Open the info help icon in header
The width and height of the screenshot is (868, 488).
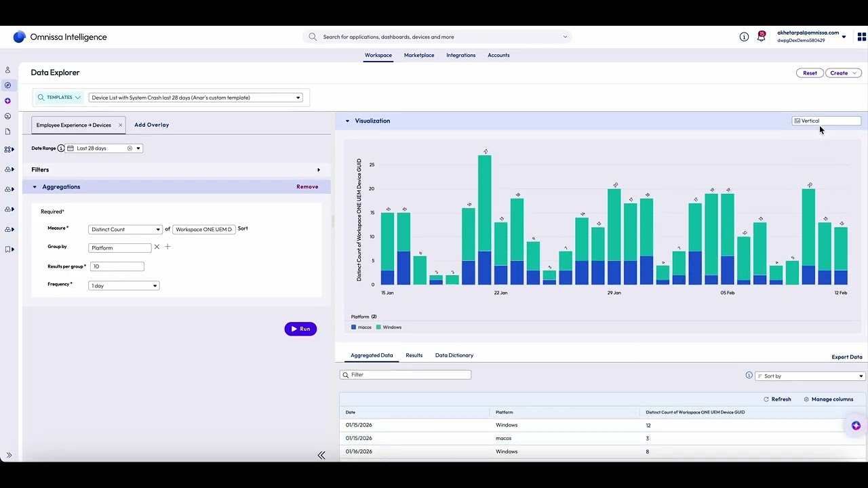(744, 37)
